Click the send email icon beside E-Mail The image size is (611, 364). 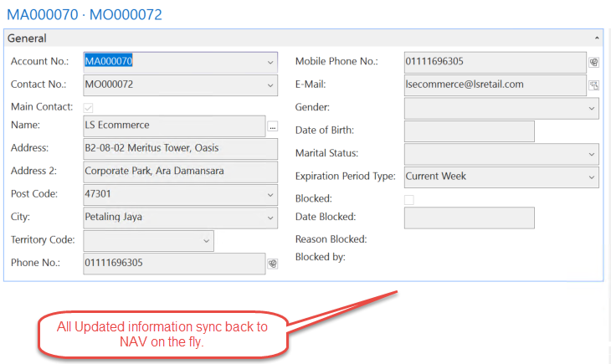[593, 85]
